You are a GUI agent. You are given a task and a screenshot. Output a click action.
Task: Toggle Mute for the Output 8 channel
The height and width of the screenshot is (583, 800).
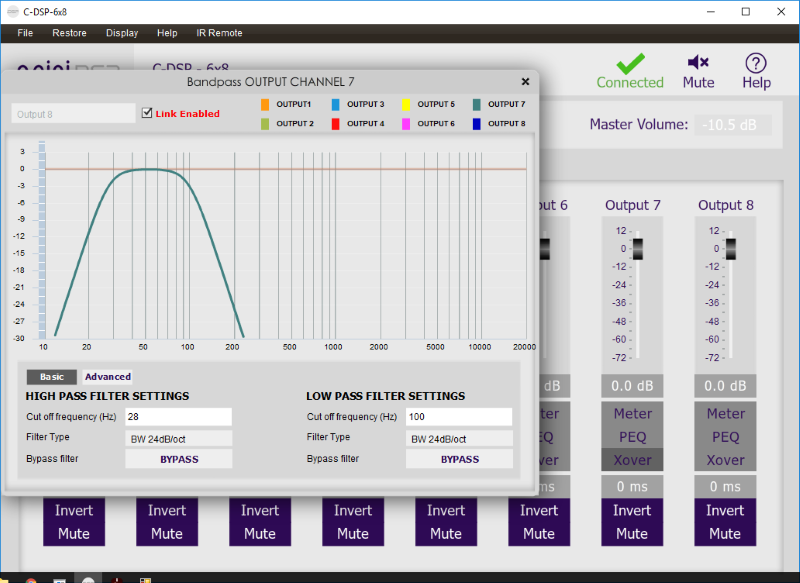pos(725,534)
